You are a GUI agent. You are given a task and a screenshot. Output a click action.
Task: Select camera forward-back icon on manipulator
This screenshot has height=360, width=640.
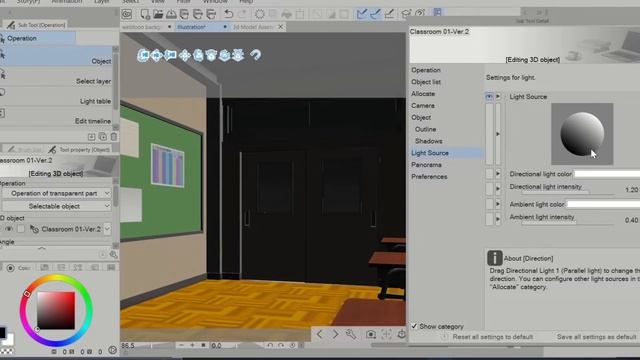coord(170,55)
